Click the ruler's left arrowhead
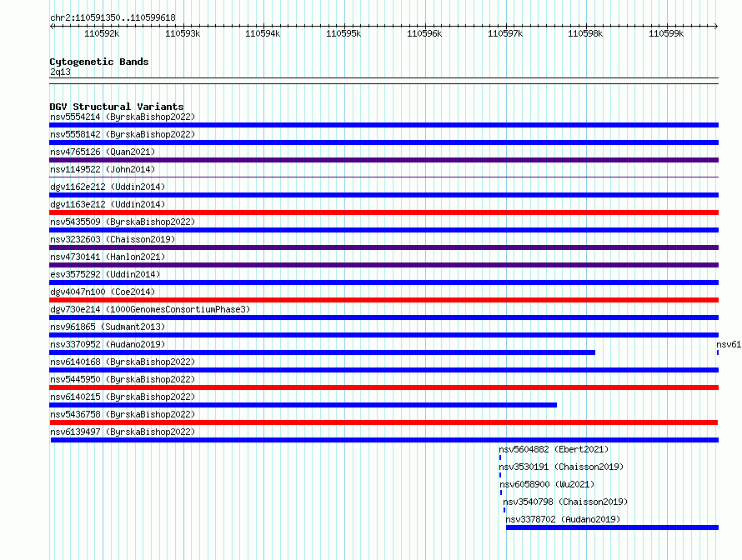The height and width of the screenshot is (560, 742). click(x=52, y=26)
